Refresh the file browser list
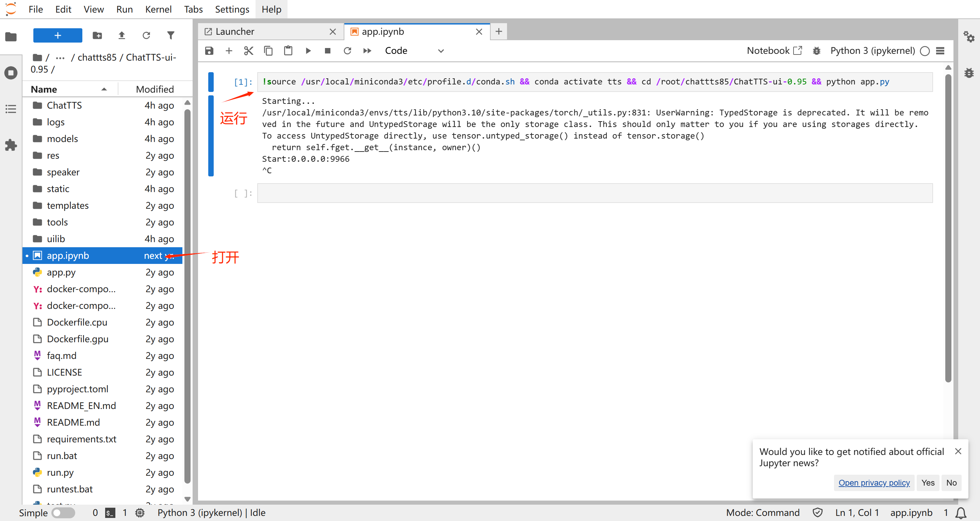Screen dimensions: 980x521 (146, 35)
